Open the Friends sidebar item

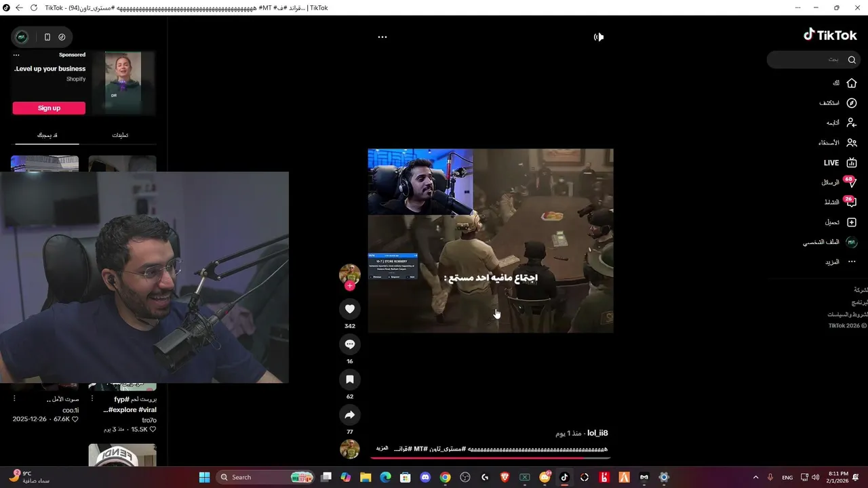(x=837, y=143)
